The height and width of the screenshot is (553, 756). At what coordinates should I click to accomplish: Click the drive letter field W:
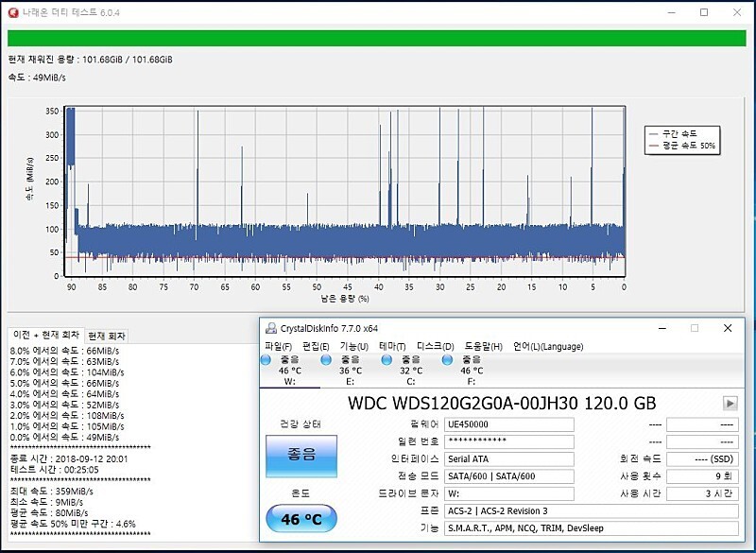[x=509, y=493]
